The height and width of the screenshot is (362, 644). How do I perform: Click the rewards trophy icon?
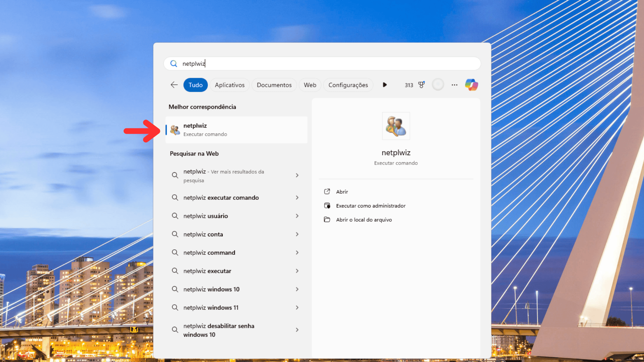point(421,85)
